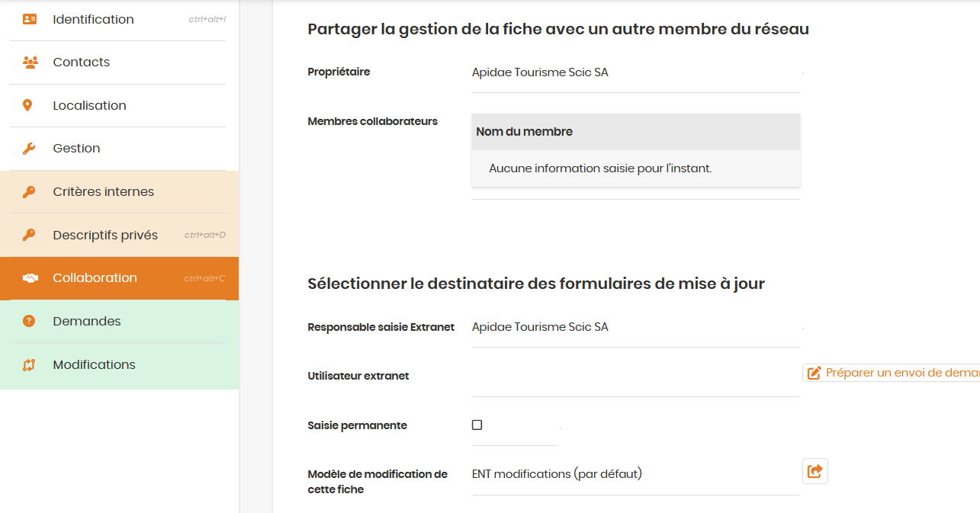Go to the Modifications section
Image resolution: width=980 pixels, height=513 pixels.
(x=120, y=365)
